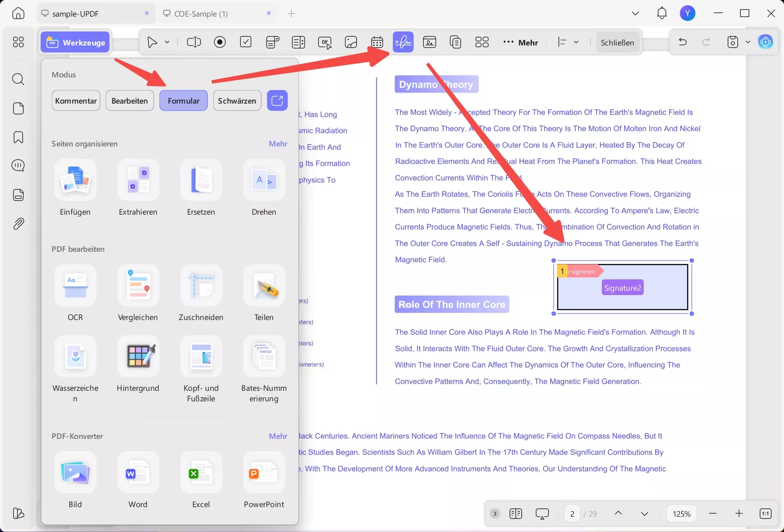Screen dimensions: 784x532
Task: Open the Zuschneiden crop tool
Action: click(x=201, y=293)
